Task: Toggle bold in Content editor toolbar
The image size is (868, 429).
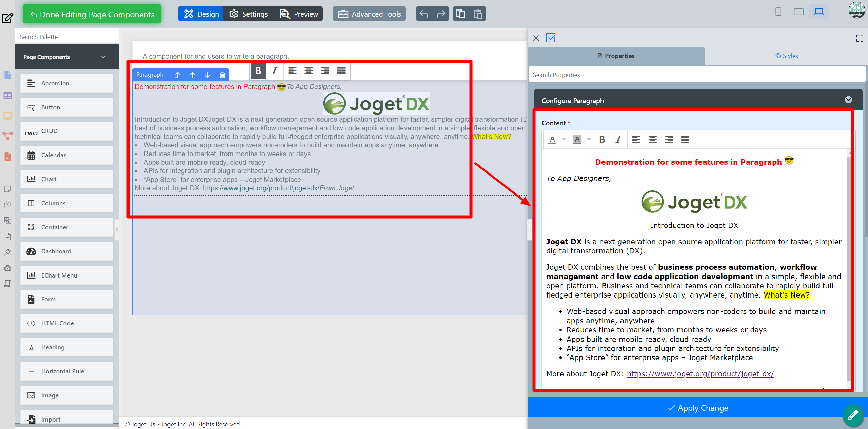Action: (x=602, y=139)
